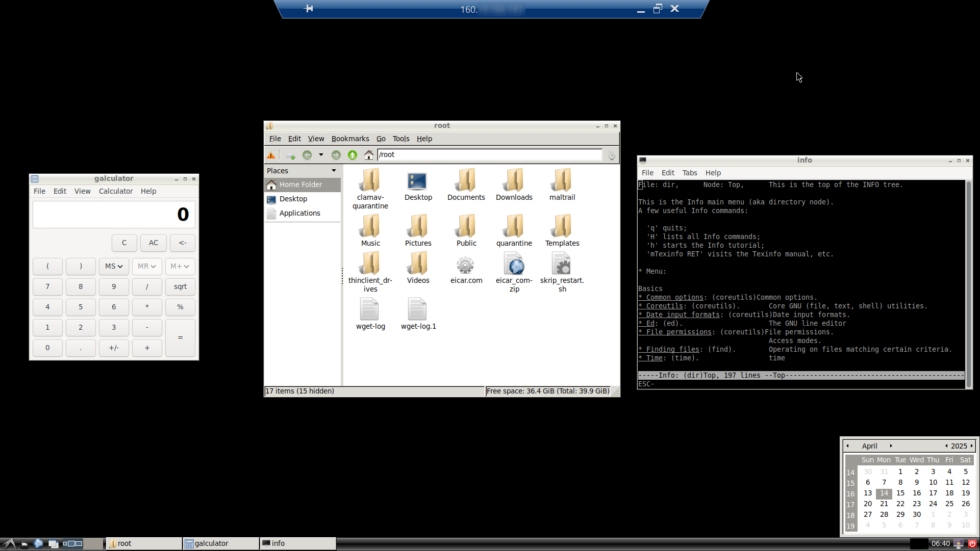Click the galculator display field showing 0
This screenshot has width=980, height=551.
(x=114, y=215)
